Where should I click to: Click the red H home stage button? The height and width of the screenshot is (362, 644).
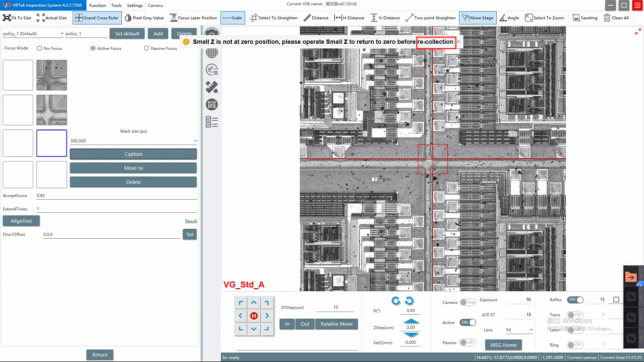pyautogui.click(x=254, y=316)
